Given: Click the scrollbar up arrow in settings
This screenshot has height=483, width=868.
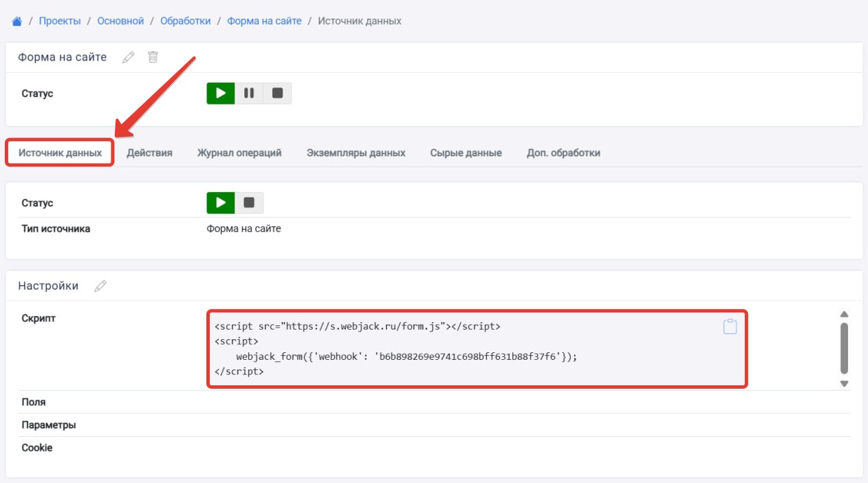Looking at the screenshot, I should point(845,314).
